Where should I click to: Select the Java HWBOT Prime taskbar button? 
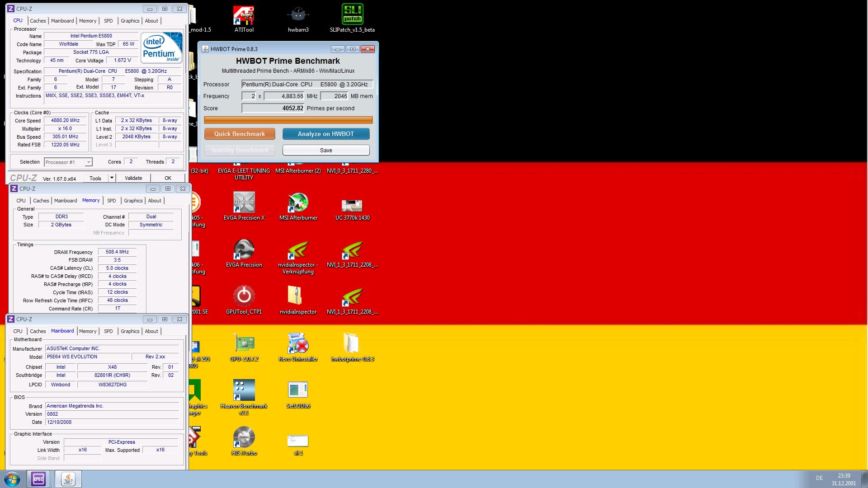pyautogui.click(x=68, y=479)
